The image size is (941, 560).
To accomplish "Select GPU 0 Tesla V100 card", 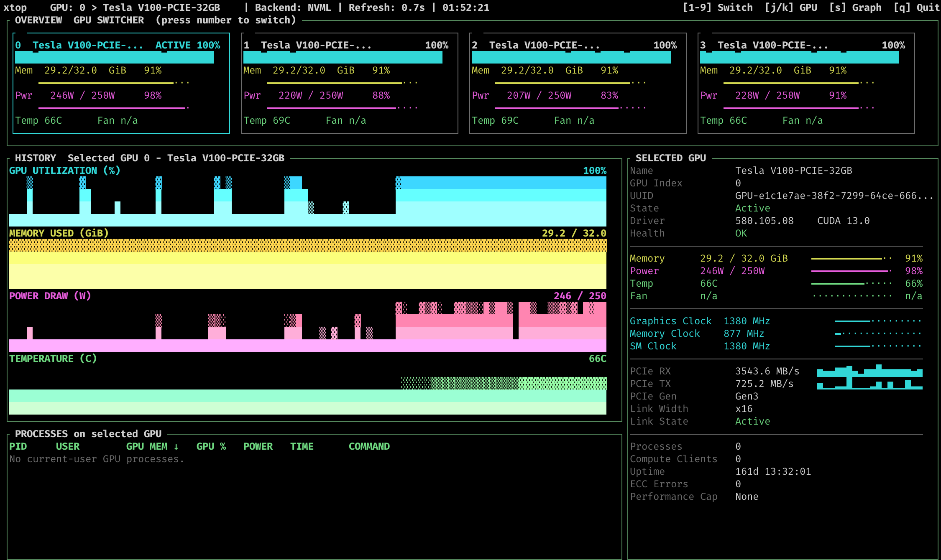I will 121,83.
